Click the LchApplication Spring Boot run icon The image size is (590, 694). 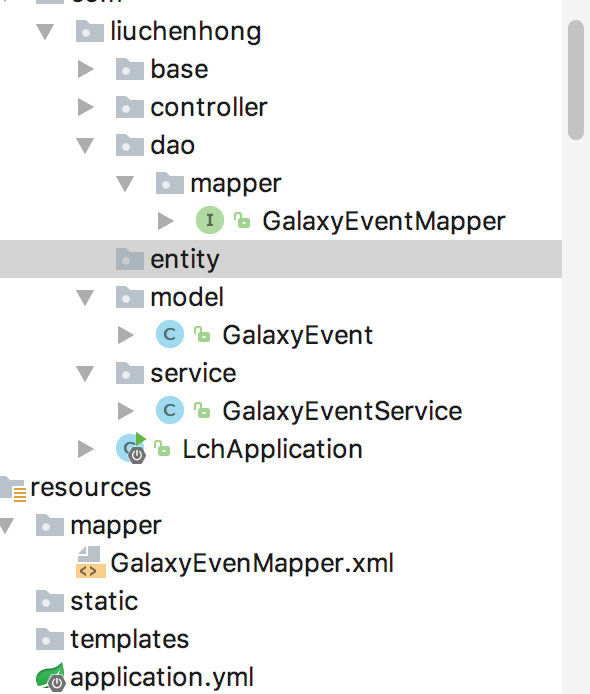pos(131,448)
